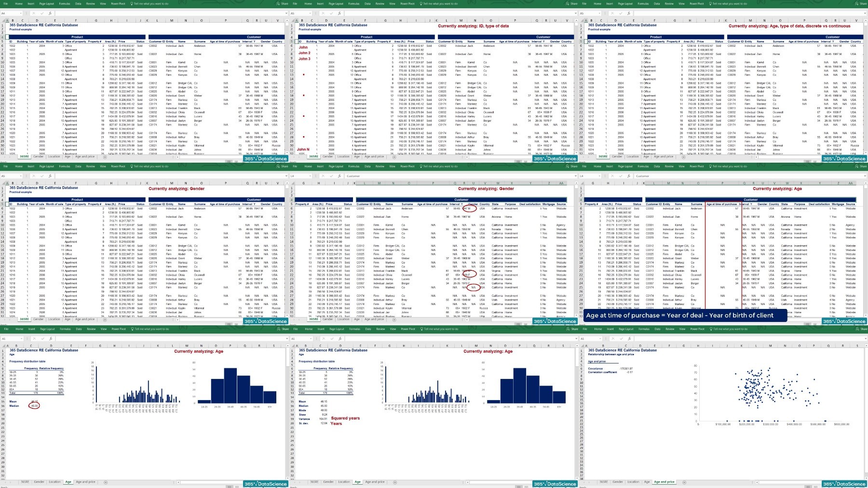The width and height of the screenshot is (868, 488).
Task: Click vertical scroll up arrow in top-left panel
Action: coord(287,20)
